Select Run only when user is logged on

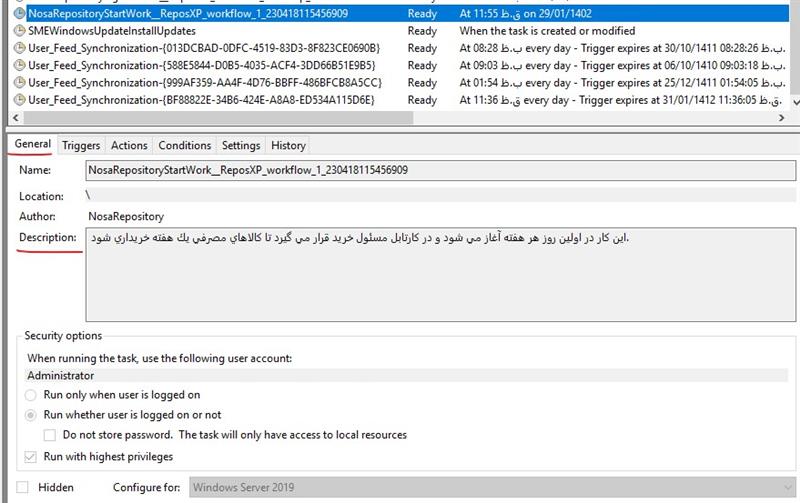pos(31,395)
